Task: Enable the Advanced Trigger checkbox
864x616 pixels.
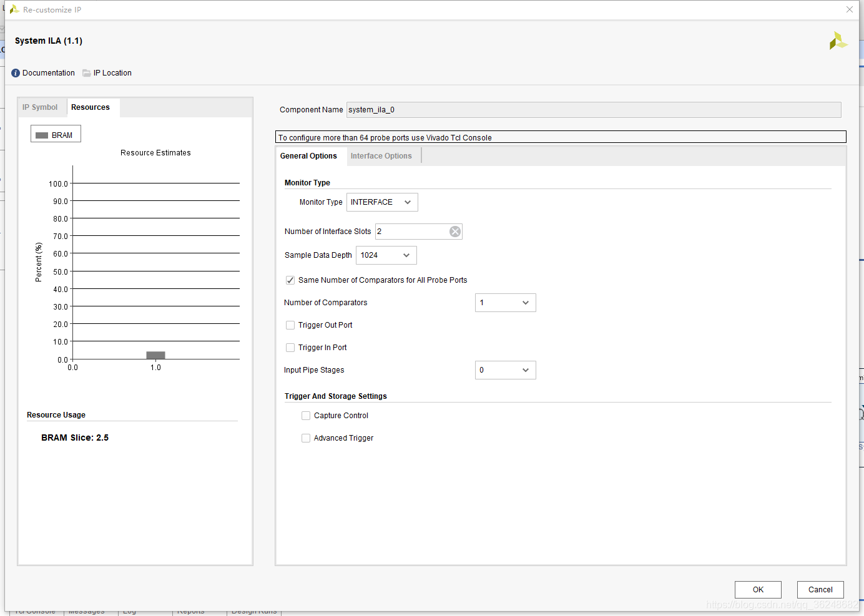Action: tap(306, 438)
